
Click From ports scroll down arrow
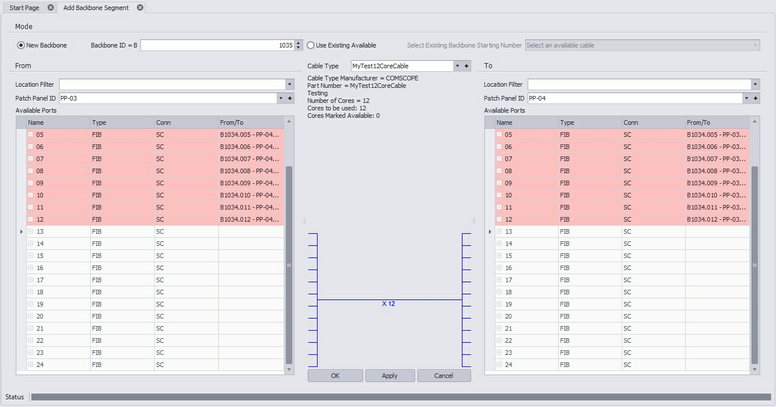[289, 369]
